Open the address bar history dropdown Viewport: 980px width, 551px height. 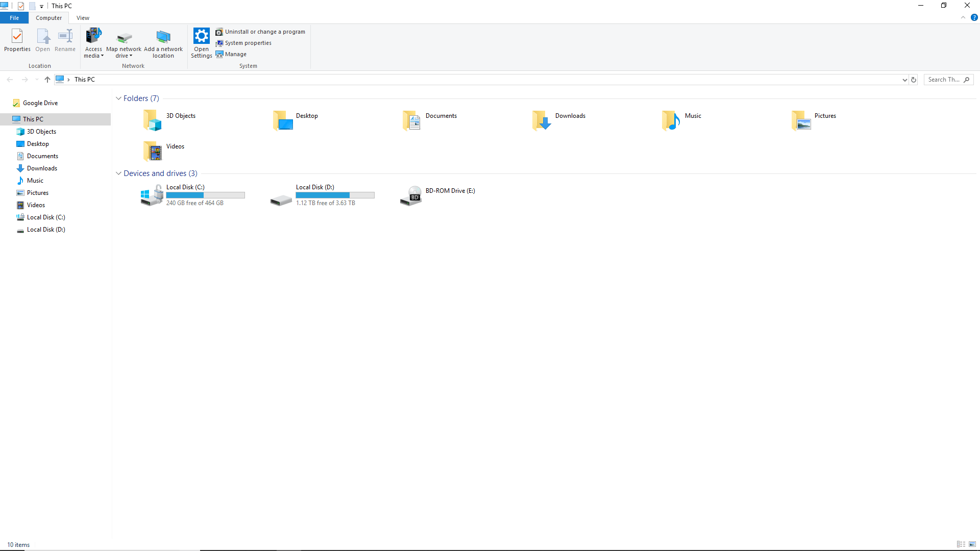(904, 80)
